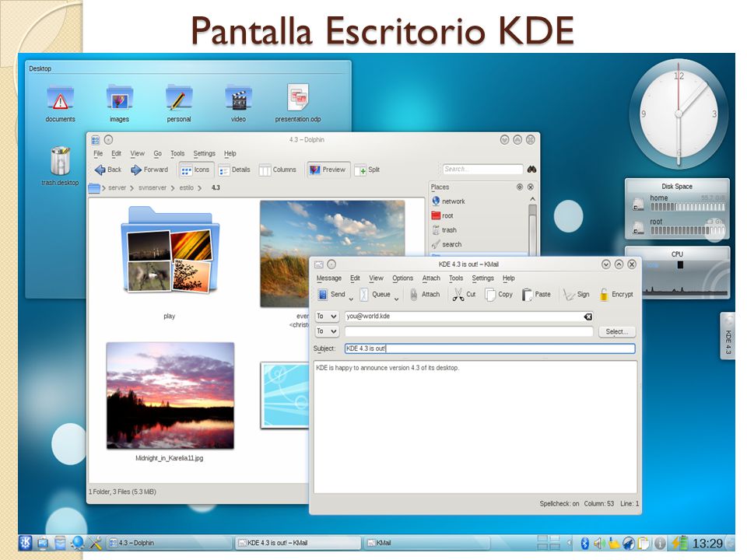
Task: Click the Paste clipboard icon
Action: tap(527, 295)
